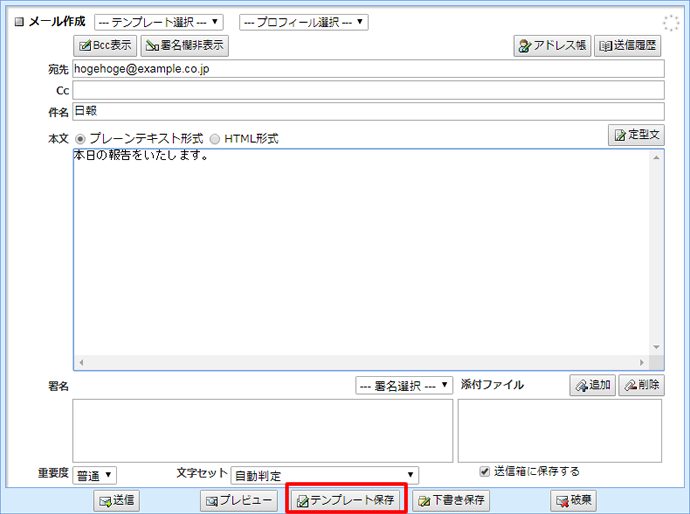Screen dimensions: 690x514
Task: Click the body horizontal scrollbar left arrow
Action: click(81, 363)
